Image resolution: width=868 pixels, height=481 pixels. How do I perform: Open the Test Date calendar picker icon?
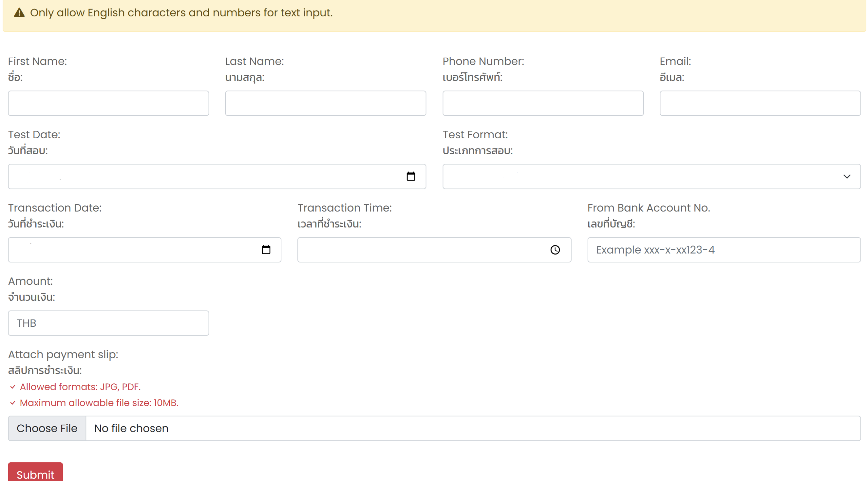[x=411, y=176]
